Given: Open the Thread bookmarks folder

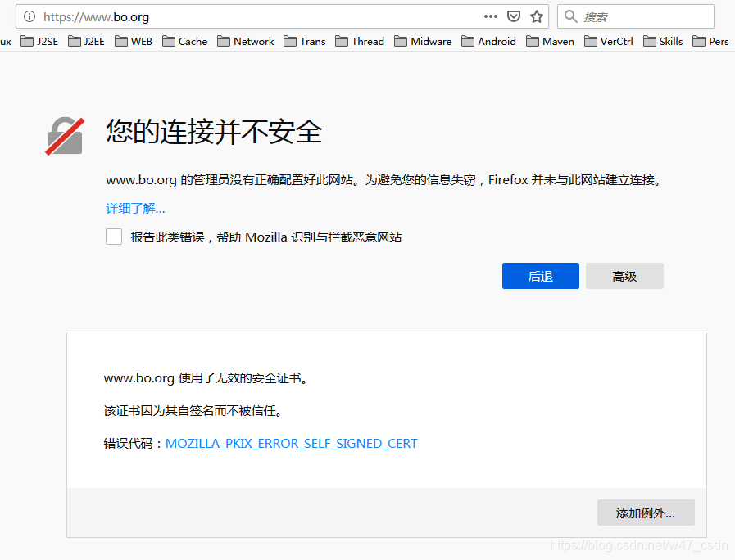Looking at the screenshot, I should pos(360,41).
